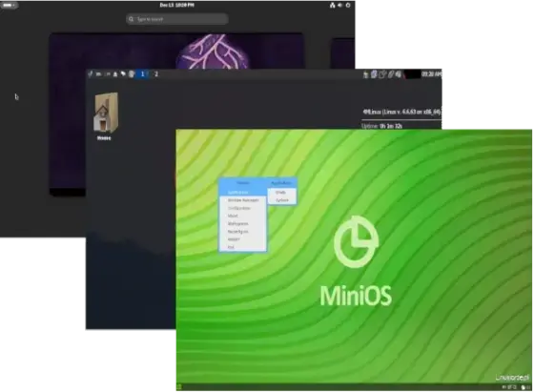Click the clipboard icon in the dark panel tray

tap(374, 73)
